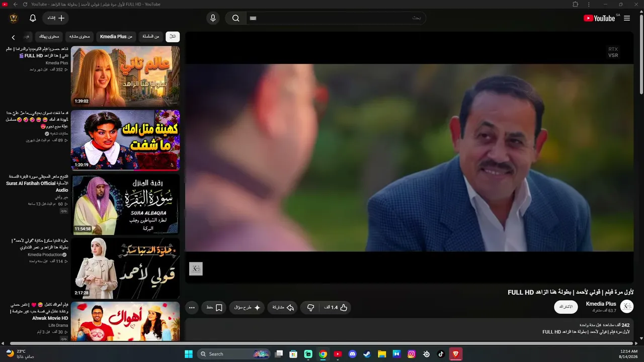Open File Explorer from the taskbar
644x362 pixels.
[x=382, y=354]
